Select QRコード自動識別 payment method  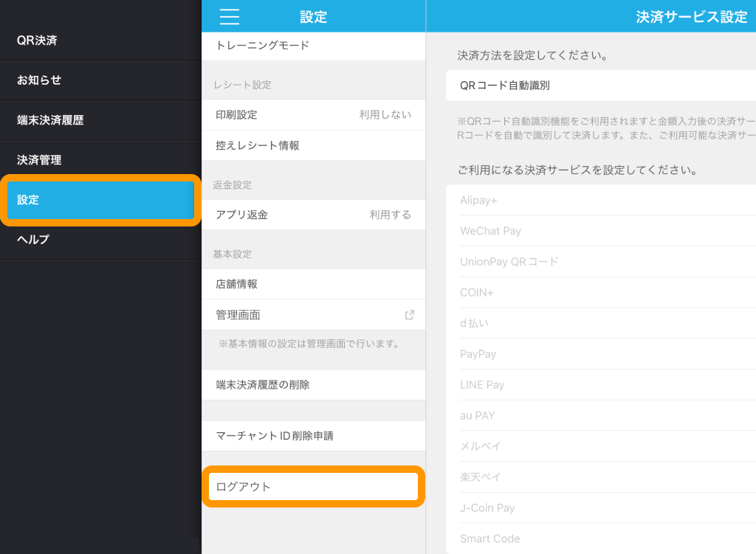(x=600, y=86)
